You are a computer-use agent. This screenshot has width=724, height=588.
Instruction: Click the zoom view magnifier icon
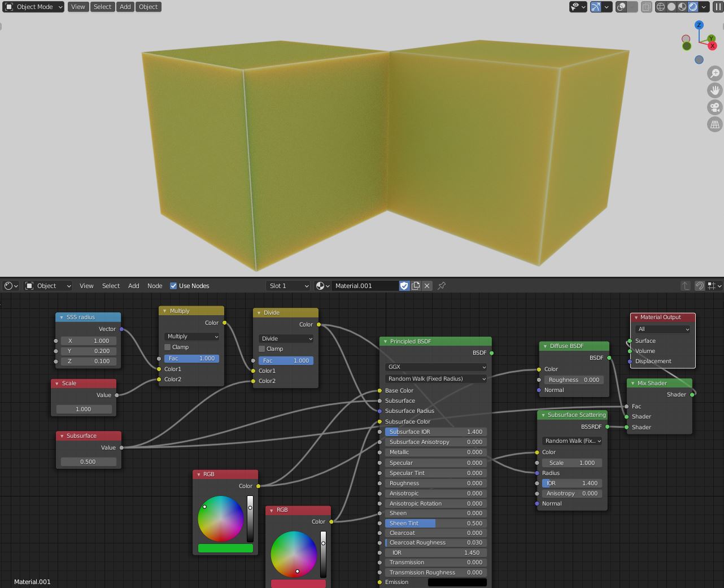pyautogui.click(x=715, y=73)
